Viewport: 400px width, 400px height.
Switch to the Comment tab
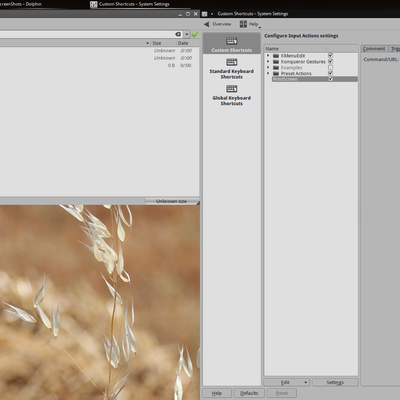pos(374,49)
